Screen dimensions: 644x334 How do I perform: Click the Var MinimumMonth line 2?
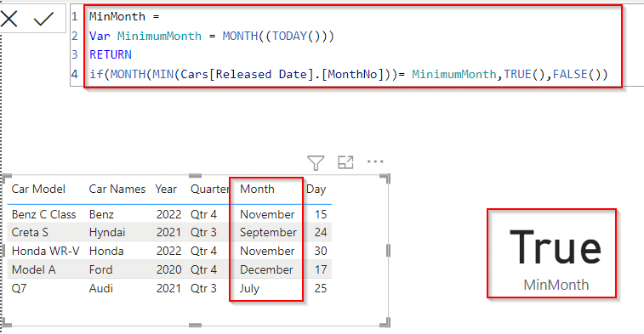tap(212, 36)
